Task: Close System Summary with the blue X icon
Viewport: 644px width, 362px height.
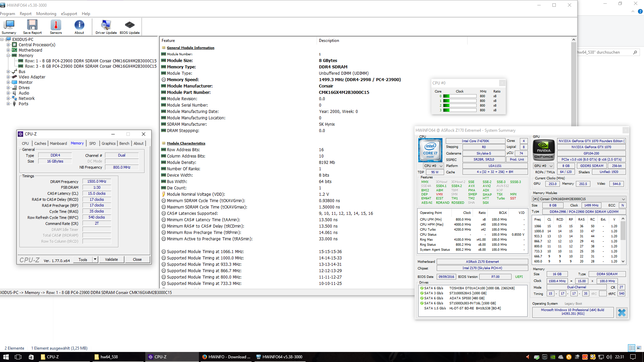Action: [622, 312]
